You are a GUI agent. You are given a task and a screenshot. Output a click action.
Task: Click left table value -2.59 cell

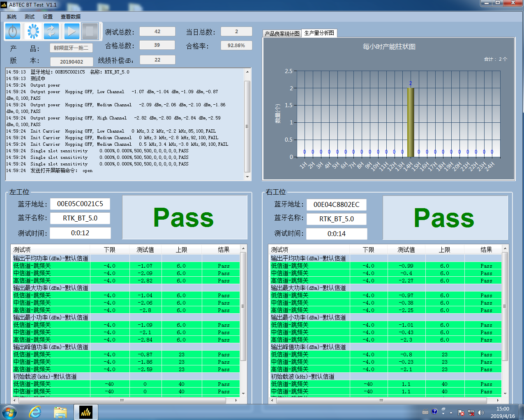pyautogui.click(x=145, y=370)
